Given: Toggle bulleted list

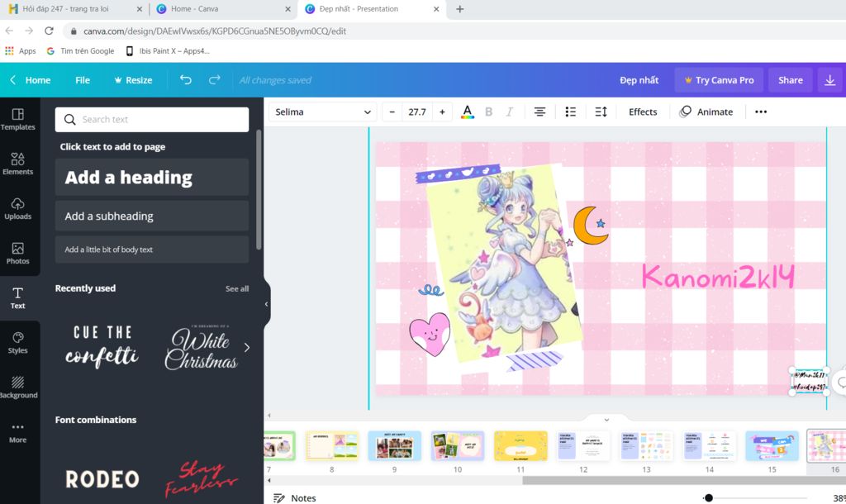Looking at the screenshot, I should point(570,112).
